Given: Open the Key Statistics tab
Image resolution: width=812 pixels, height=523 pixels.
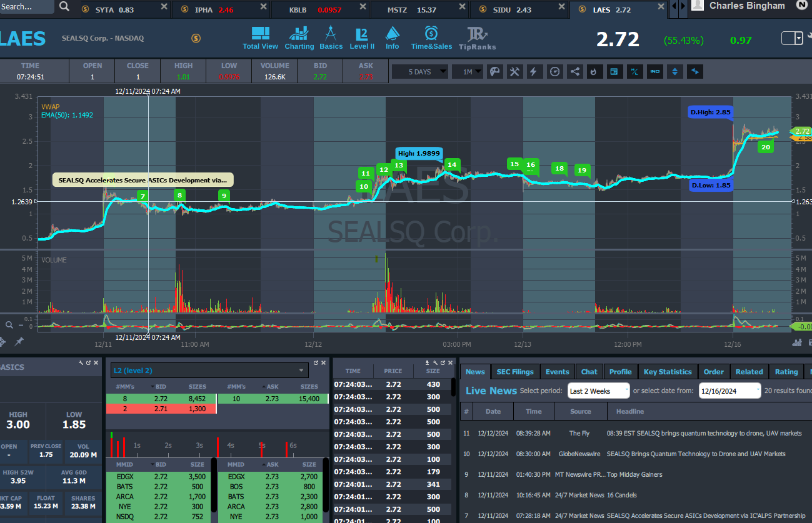Looking at the screenshot, I should click(x=668, y=372).
